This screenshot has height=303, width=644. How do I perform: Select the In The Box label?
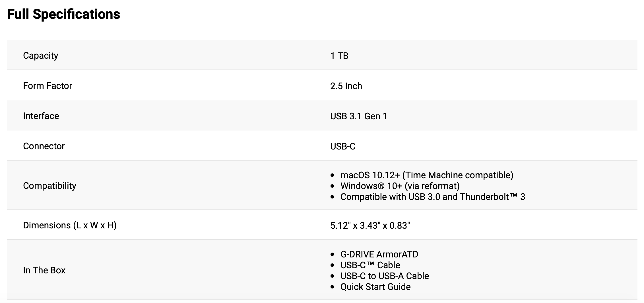44,270
